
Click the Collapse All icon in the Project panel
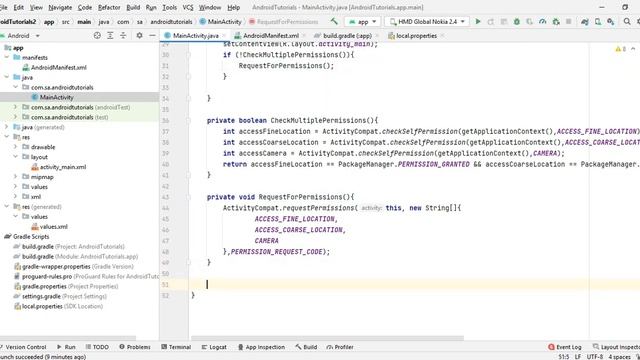pos(123,36)
